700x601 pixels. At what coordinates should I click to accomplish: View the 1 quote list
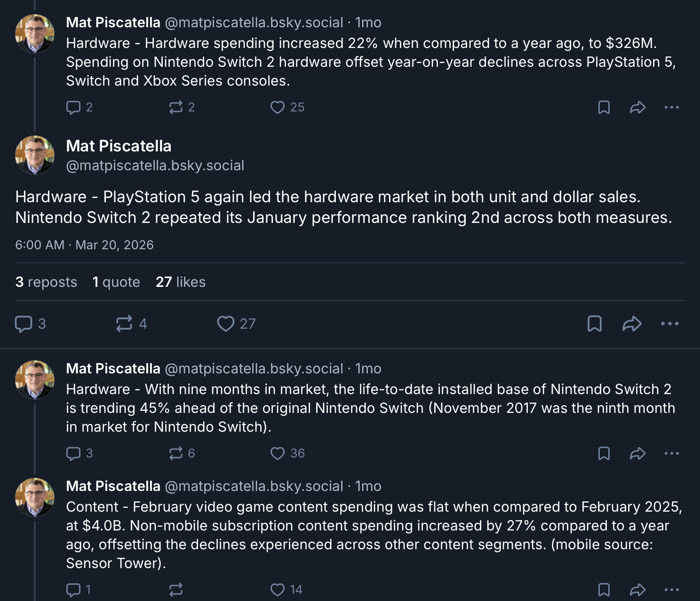(116, 282)
